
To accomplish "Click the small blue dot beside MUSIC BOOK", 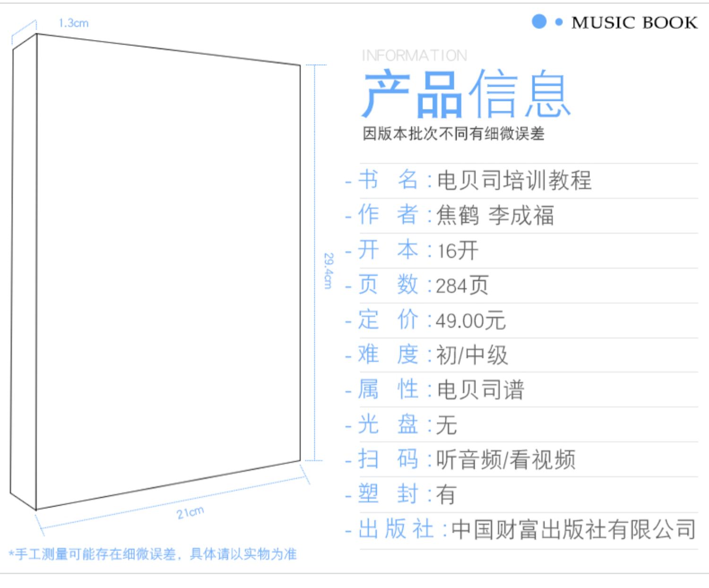I will click(x=559, y=22).
